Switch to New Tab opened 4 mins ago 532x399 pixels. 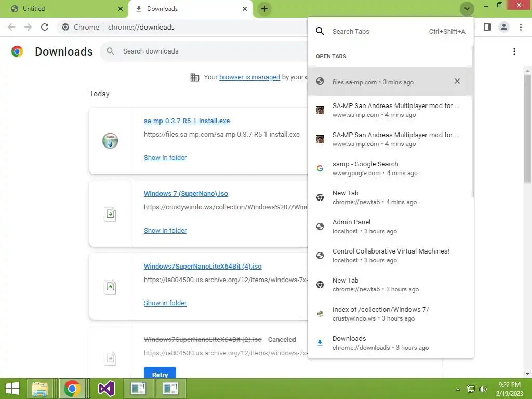tap(390, 197)
